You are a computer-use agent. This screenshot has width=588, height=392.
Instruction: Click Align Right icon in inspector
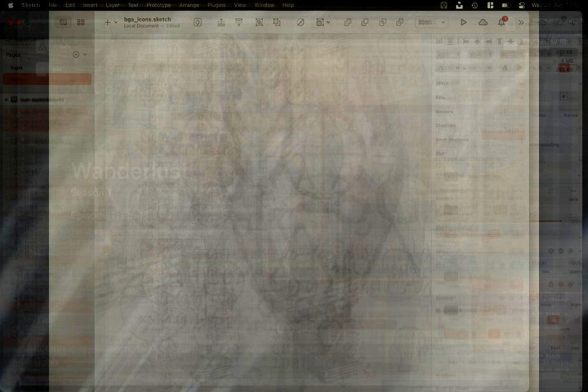pos(489,42)
